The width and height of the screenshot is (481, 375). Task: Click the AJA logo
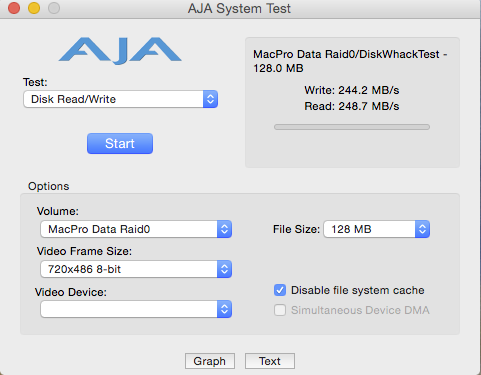click(120, 50)
